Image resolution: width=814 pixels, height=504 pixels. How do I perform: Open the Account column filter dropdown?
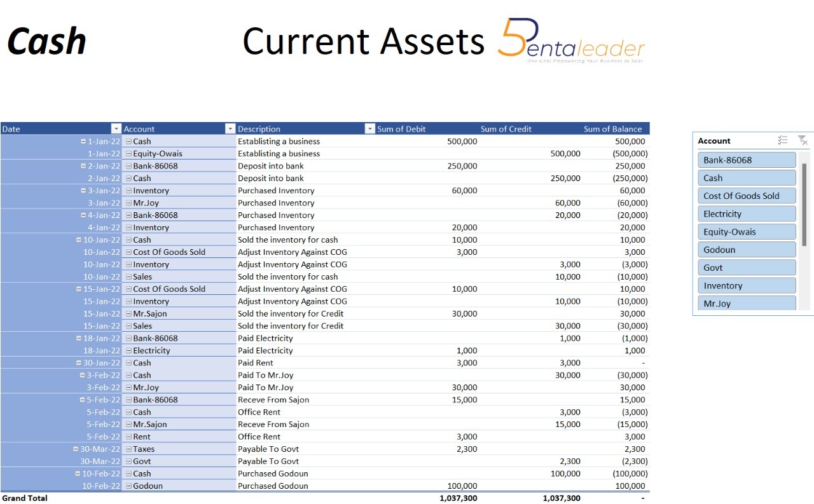click(x=230, y=129)
